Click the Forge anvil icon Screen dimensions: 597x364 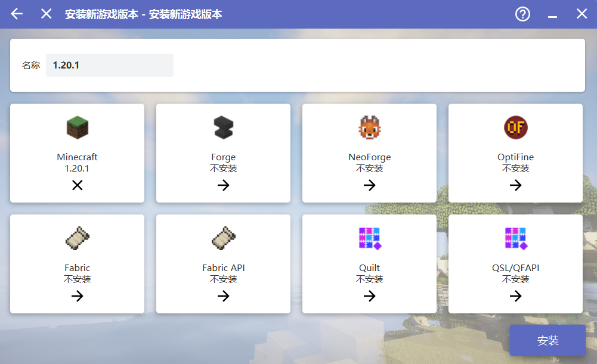coord(224,127)
